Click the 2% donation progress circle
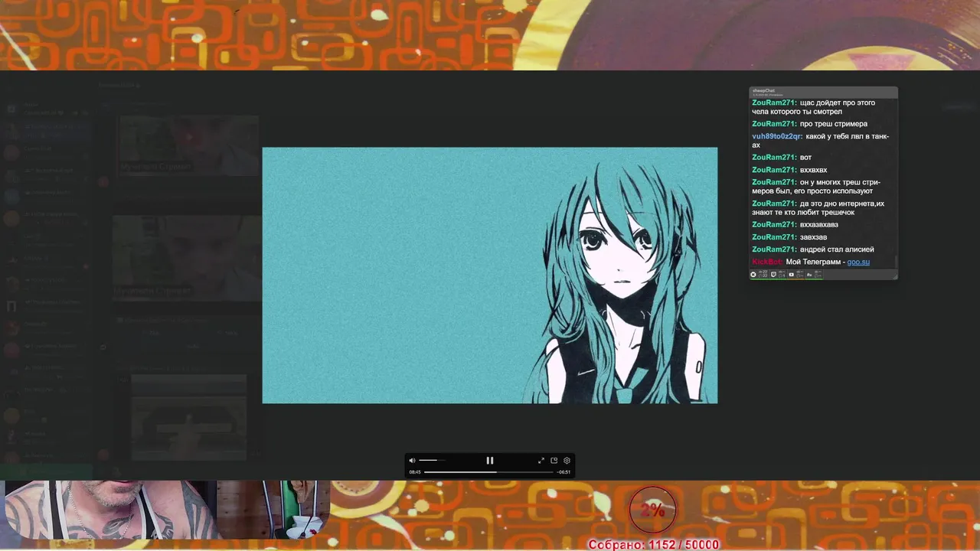This screenshot has width=980, height=551. click(x=652, y=510)
